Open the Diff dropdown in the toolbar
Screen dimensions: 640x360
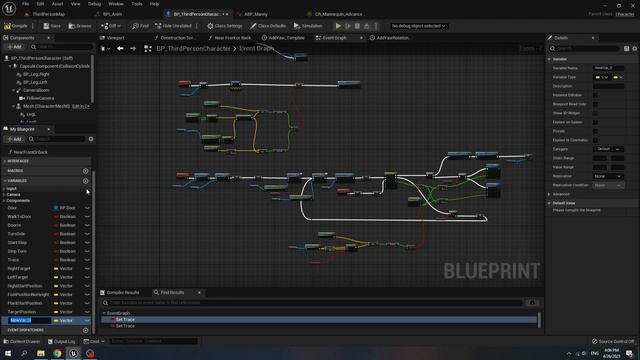(x=111, y=26)
